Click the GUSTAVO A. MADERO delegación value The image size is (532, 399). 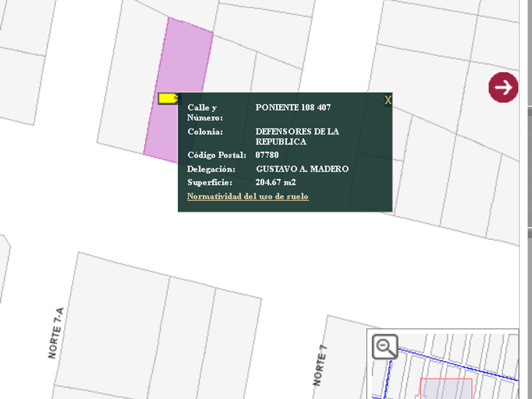click(301, 169)
